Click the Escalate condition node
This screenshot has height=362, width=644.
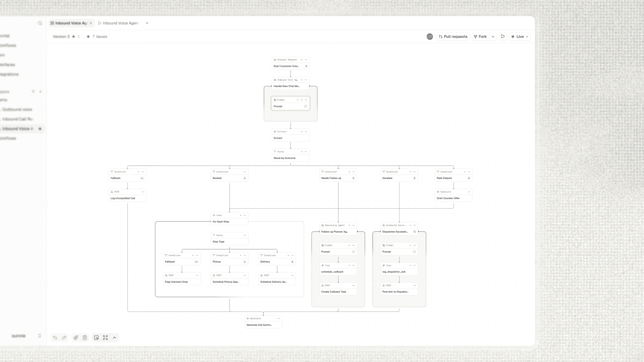point(399,175)
